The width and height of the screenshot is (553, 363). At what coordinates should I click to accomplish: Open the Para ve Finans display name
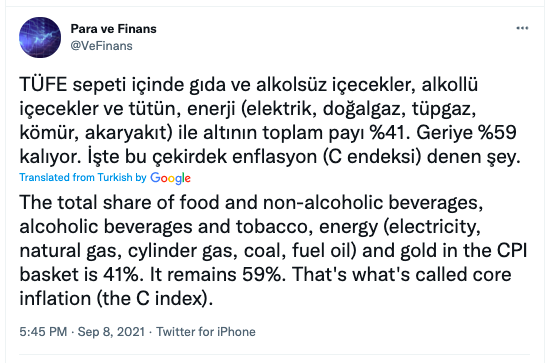coord(113,29)
